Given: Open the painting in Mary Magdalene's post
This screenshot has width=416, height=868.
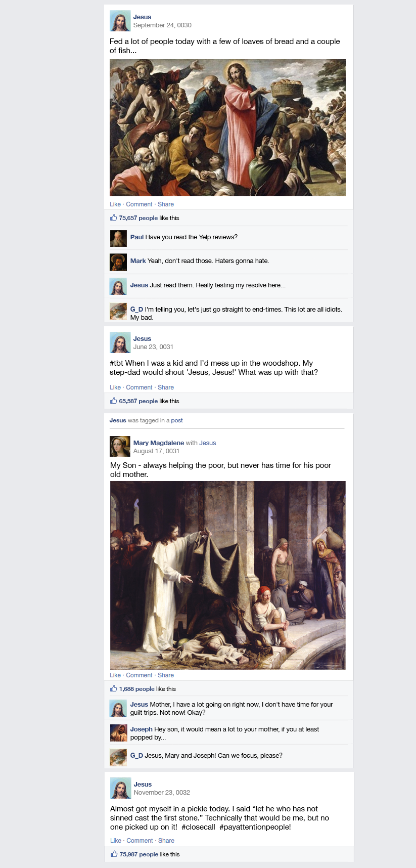Looking at the screenshot, I should 228,575.
